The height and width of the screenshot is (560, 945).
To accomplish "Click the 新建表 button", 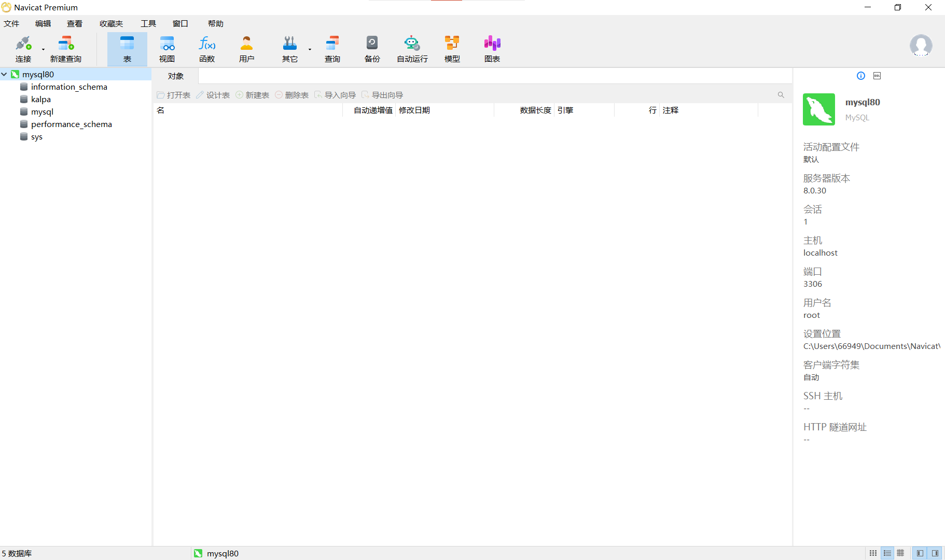I will pos(253,95).
